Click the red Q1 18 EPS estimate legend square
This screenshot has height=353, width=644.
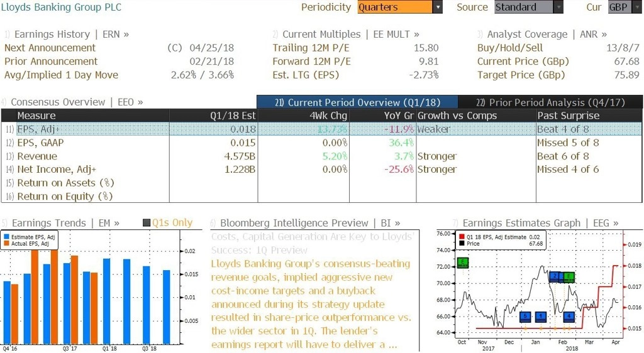click(x=462, y=237)
